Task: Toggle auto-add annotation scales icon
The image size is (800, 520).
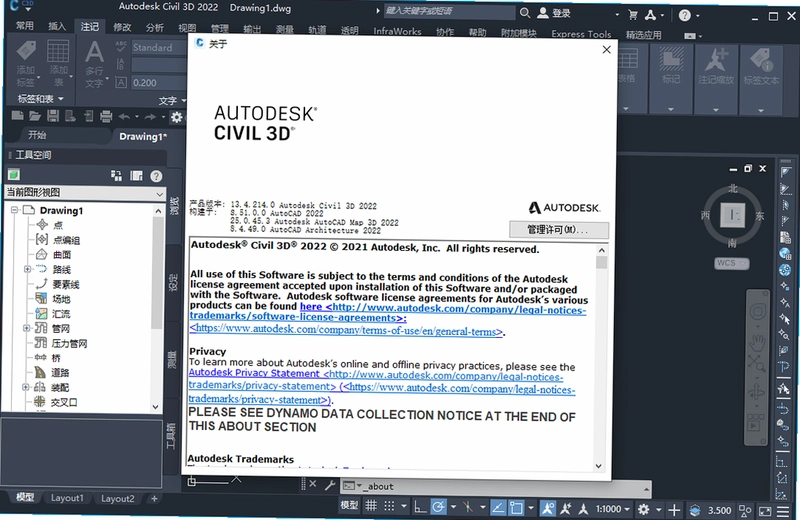Action: pyautogui.click(x=565, y=508)
